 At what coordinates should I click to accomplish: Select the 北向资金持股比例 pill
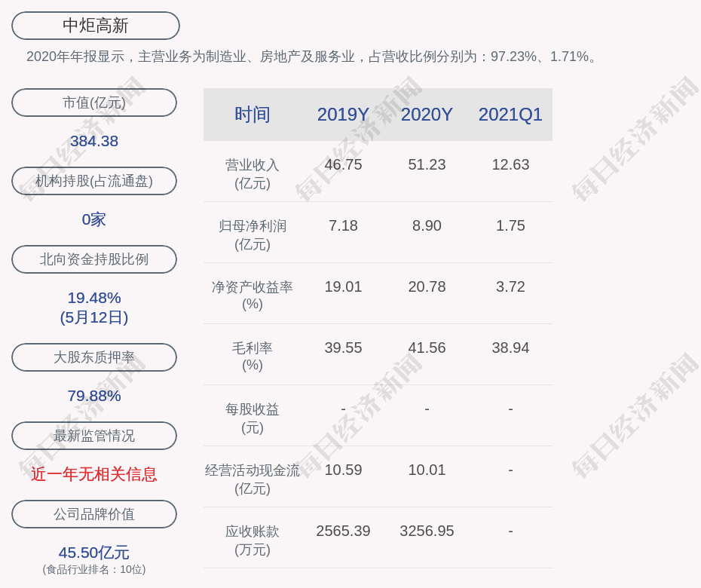pos(94,259)
